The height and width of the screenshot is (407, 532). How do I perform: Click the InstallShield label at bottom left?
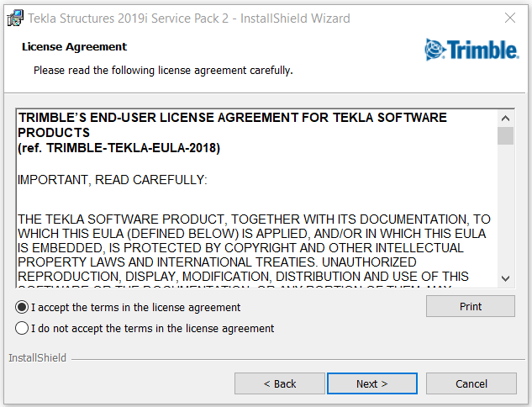coord(37,357)
